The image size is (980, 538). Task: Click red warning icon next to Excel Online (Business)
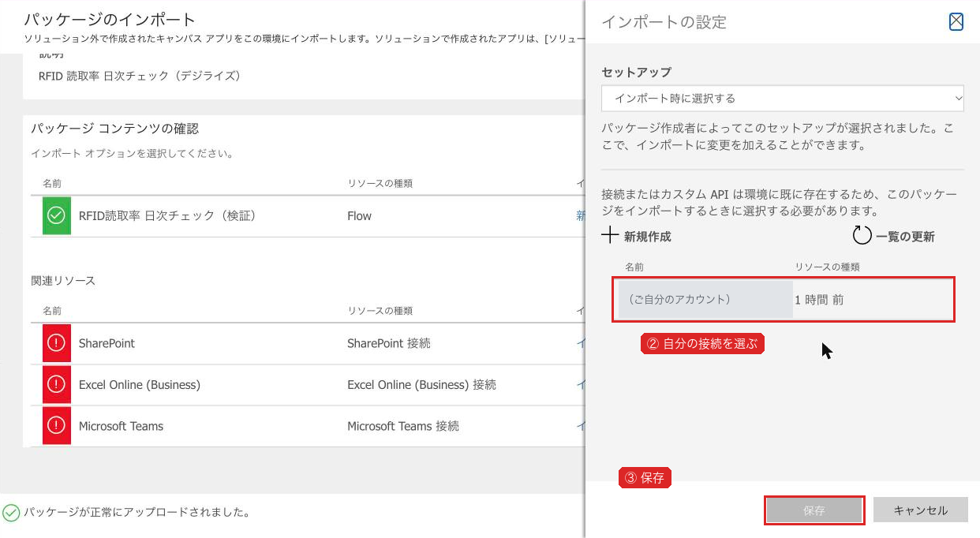coord(56,384)
